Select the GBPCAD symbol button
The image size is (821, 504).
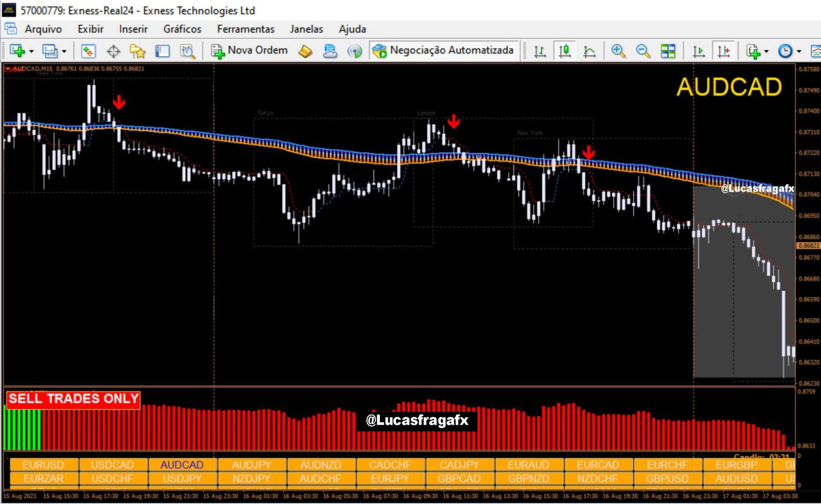tap(459, 478)
